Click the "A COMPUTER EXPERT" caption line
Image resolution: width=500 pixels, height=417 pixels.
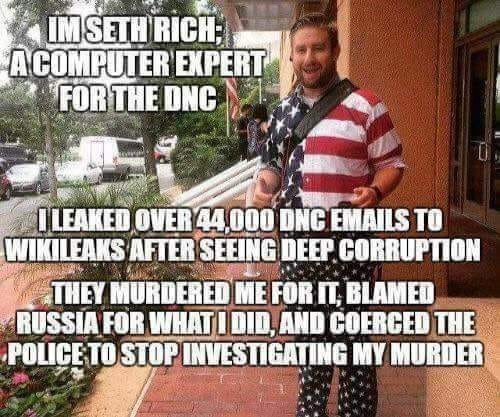point(138,63)
